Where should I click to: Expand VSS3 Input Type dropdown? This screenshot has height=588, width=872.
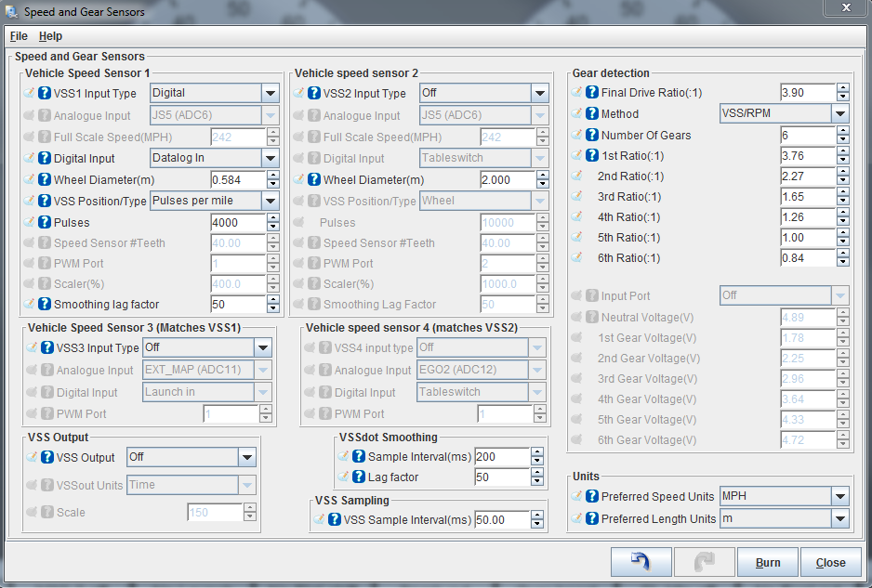pos(207,347)
